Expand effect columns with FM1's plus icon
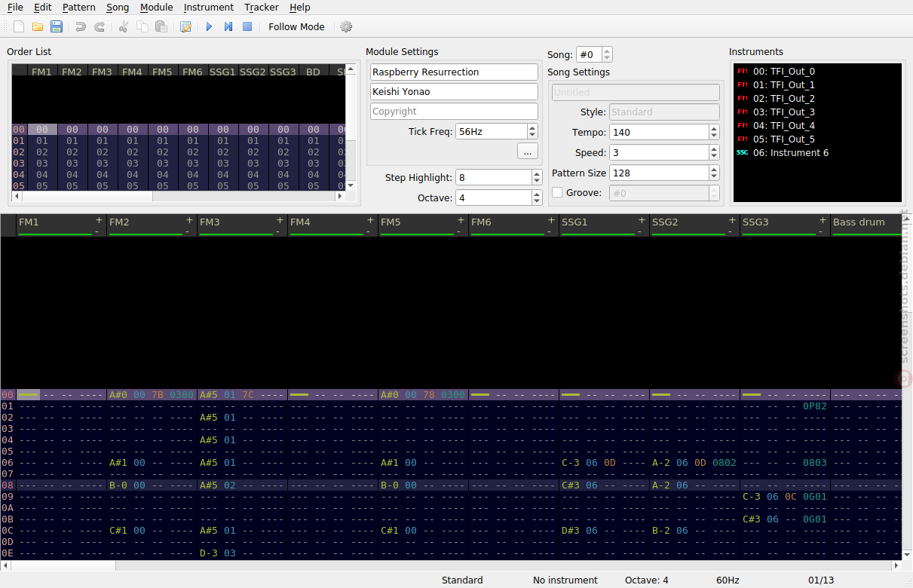 (99, 220)
